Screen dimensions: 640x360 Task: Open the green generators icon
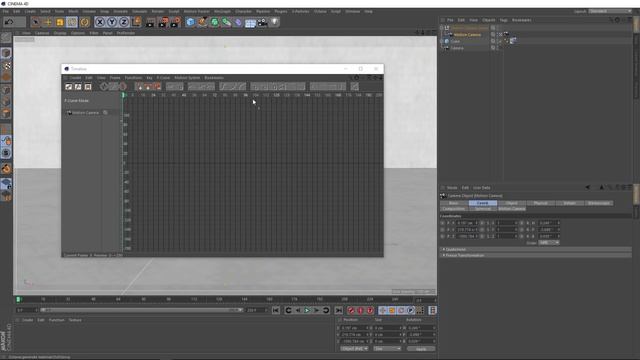tap(214, 22)
